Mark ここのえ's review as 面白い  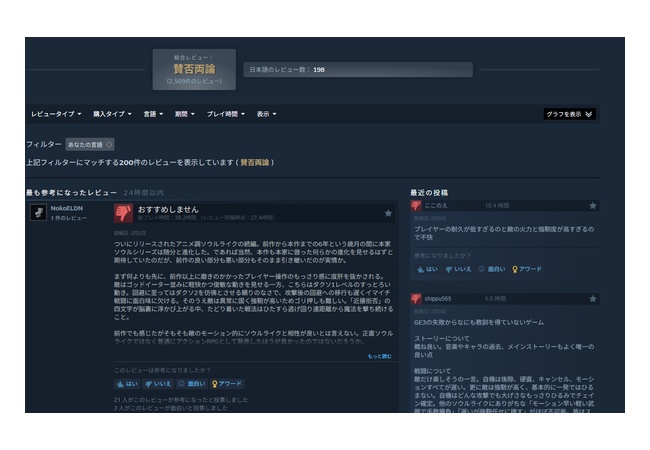click(492, 269)
